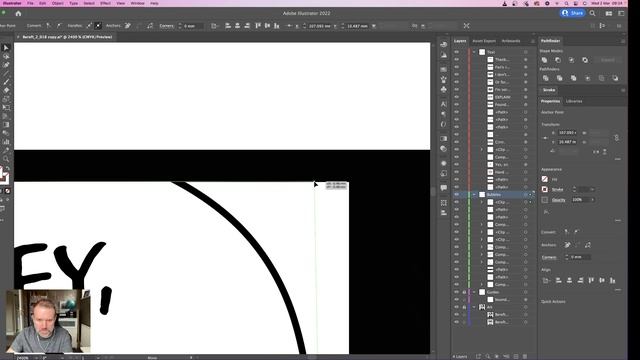
Task: Expand first Clip group under Bubbles
Action: pos(481,202)
